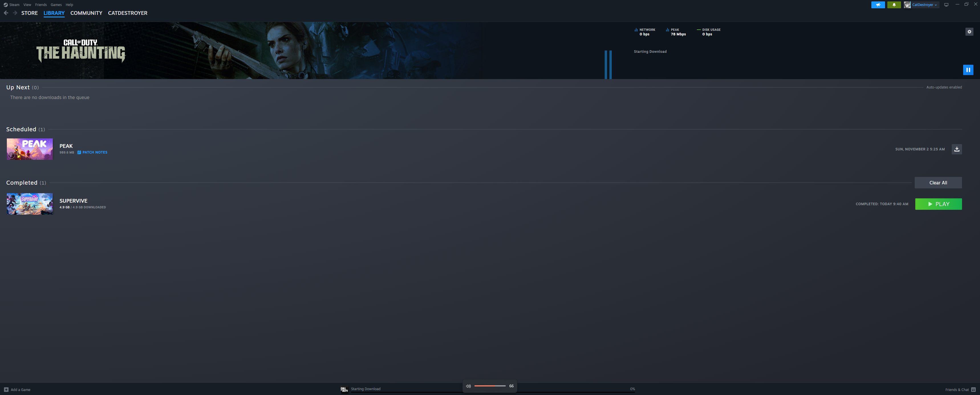Screen dimensions: 980x395
Task: Switch to the STORE tab
Action: click(29, 13)
